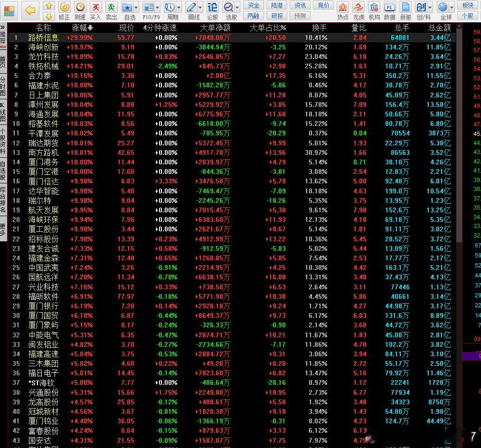This screenshot has width=481, height=448.
Task: Expand the 自选 dropdown arrow
Action: pyautogui.click(x=136, y=8)
